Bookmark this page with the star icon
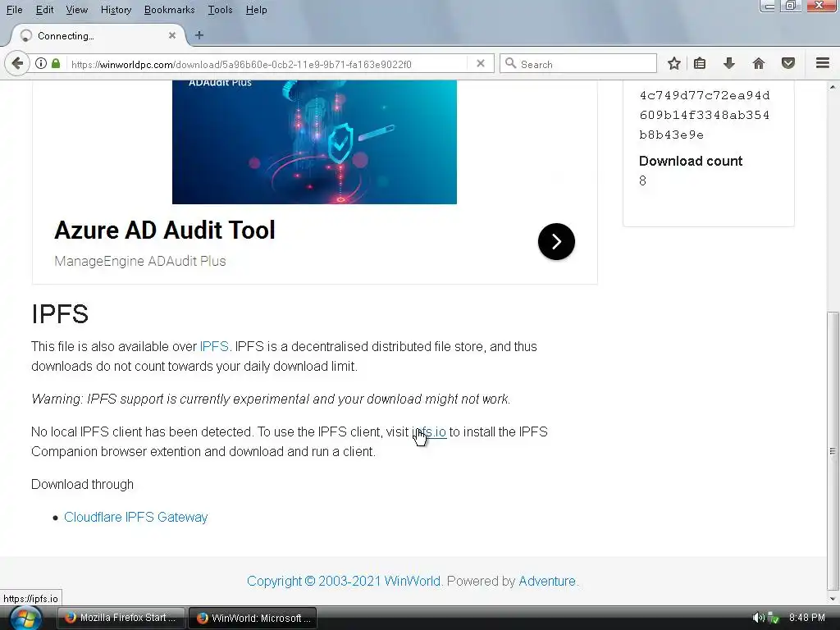Image resolution: width=840 pixels, height=630 pixels. click(x=674, y=63)
